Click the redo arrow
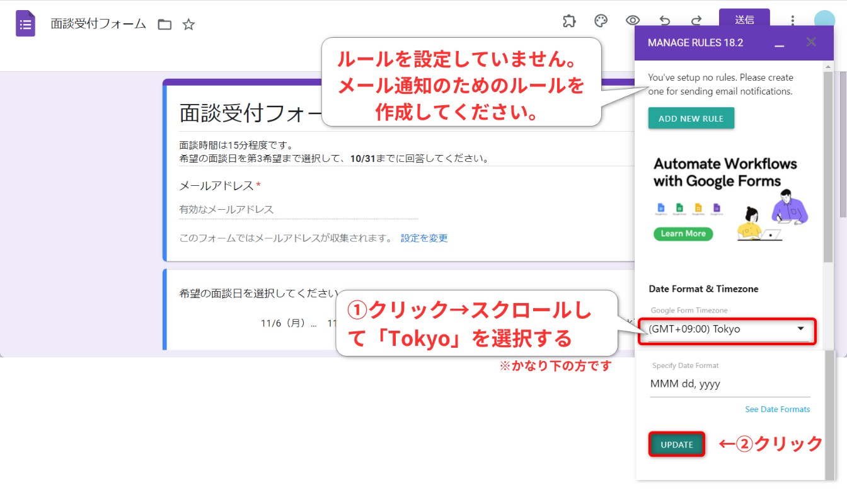The image size is (847, 504). coord(696,21)
